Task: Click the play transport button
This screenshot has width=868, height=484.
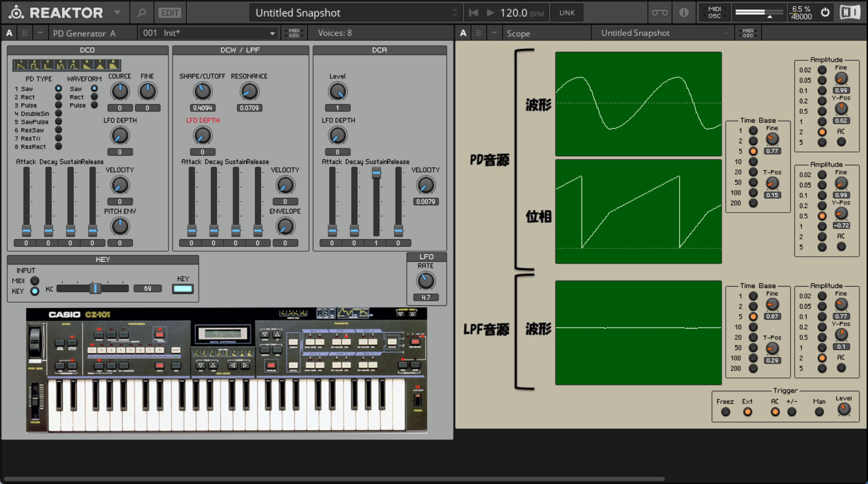Action: pyautogui.click(x=490, y=13)
